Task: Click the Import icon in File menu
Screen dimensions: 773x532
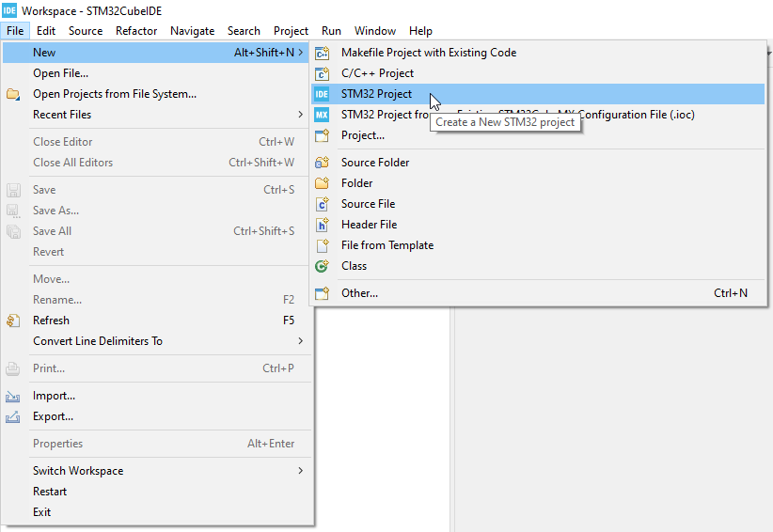Action: point(13,396)
